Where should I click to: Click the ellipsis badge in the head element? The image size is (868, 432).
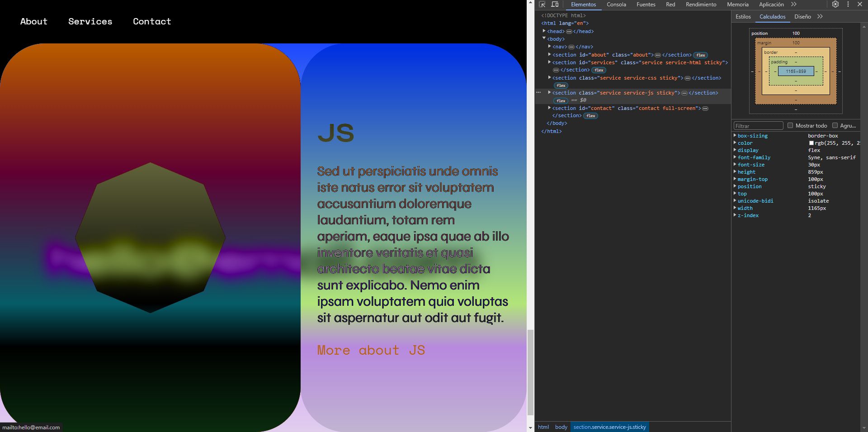(569, 32)
